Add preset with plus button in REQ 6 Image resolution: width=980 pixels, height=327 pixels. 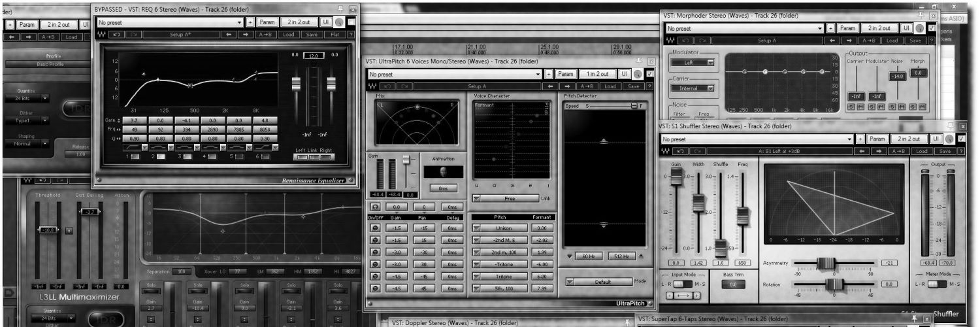[250, 22]
